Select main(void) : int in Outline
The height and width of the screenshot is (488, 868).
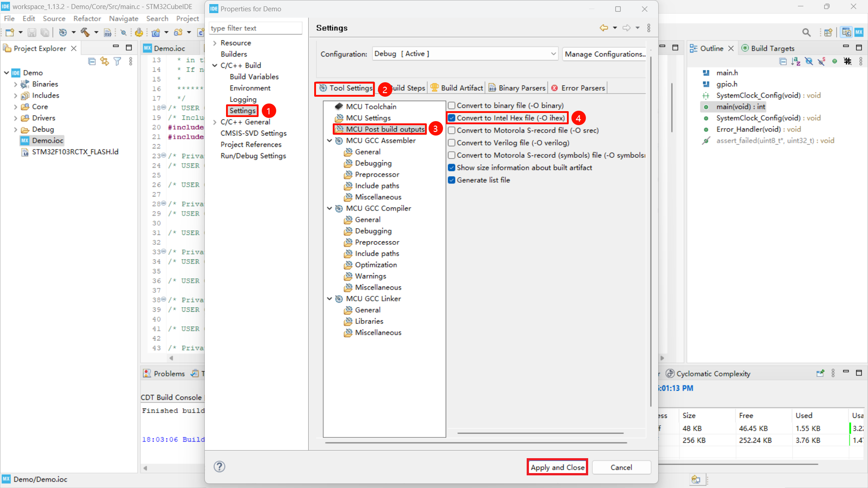point(741,107)
